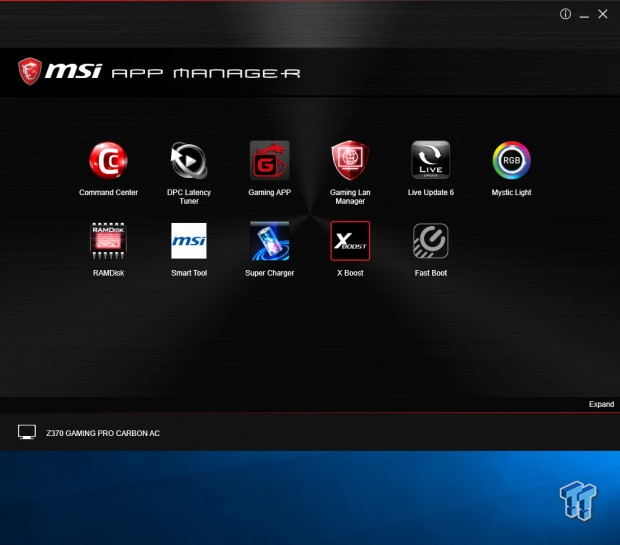Click the MSI dragon shield logo
This screenshot has width=620, height=545.
30,71
